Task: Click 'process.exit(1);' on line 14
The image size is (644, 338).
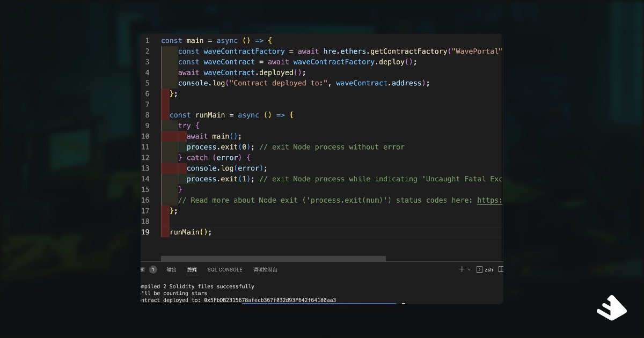Action: [221, 179]
